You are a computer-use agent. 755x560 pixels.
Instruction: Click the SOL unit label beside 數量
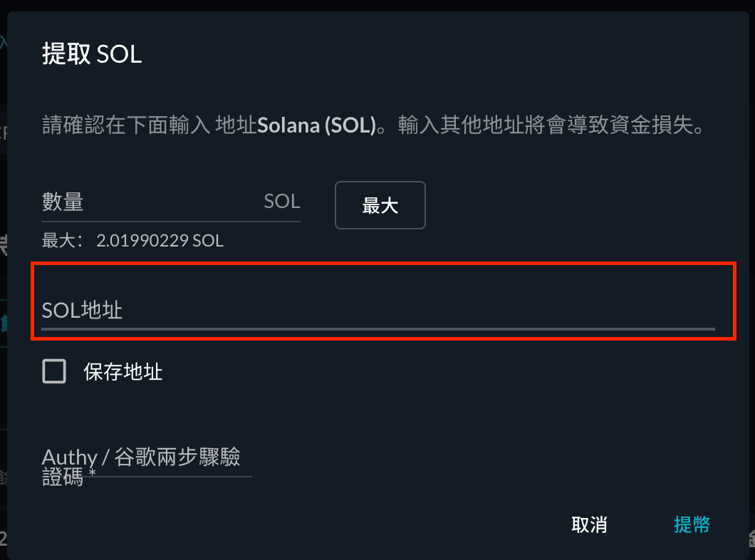pos(281,202)
